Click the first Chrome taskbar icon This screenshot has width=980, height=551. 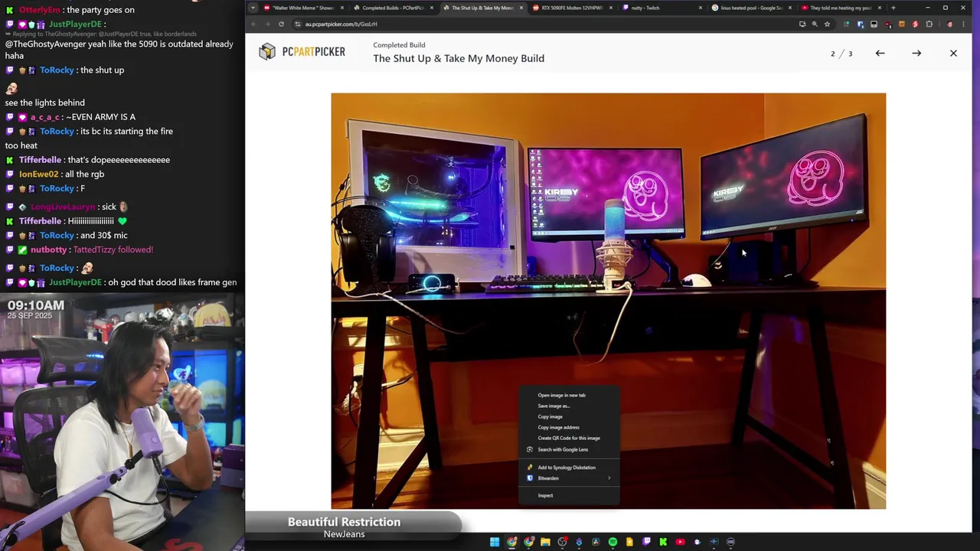(x=511, y=542)
